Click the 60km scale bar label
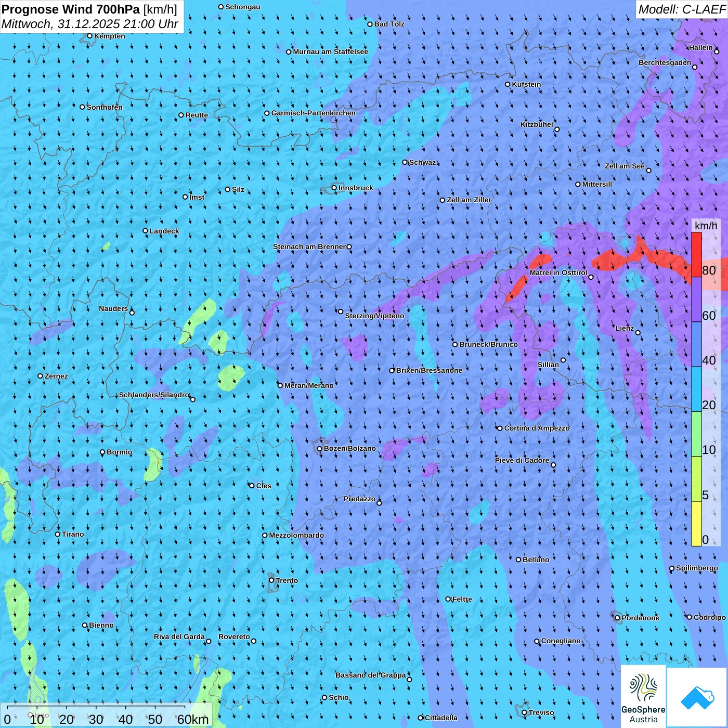728x728 pixels. (x=193, y=719)
